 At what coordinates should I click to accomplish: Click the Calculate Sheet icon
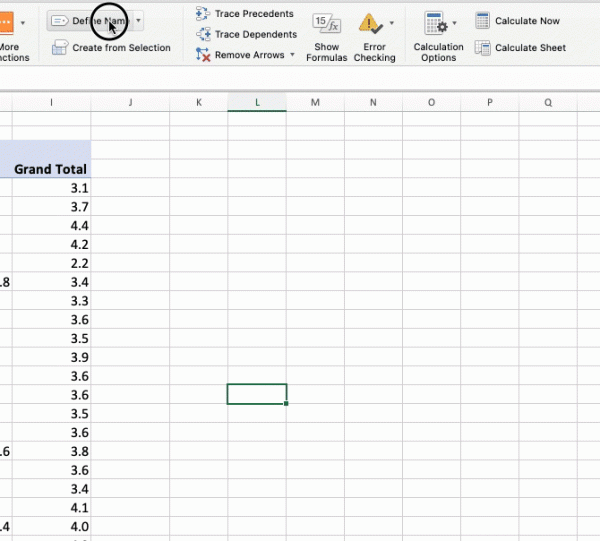482,48
